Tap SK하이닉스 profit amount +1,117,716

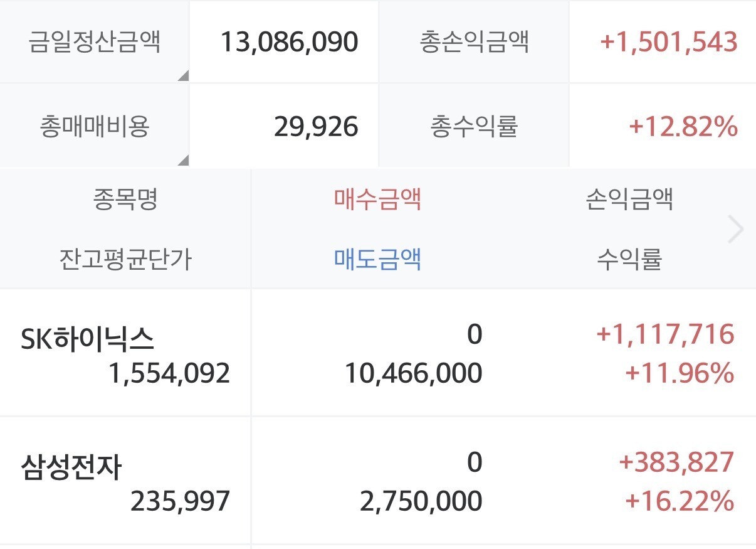(x=665, y=334)
